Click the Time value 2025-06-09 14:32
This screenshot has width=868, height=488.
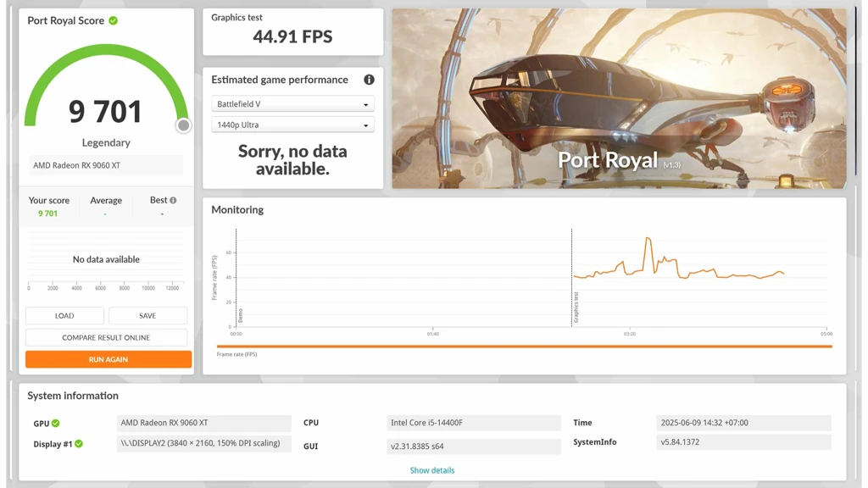743,423
